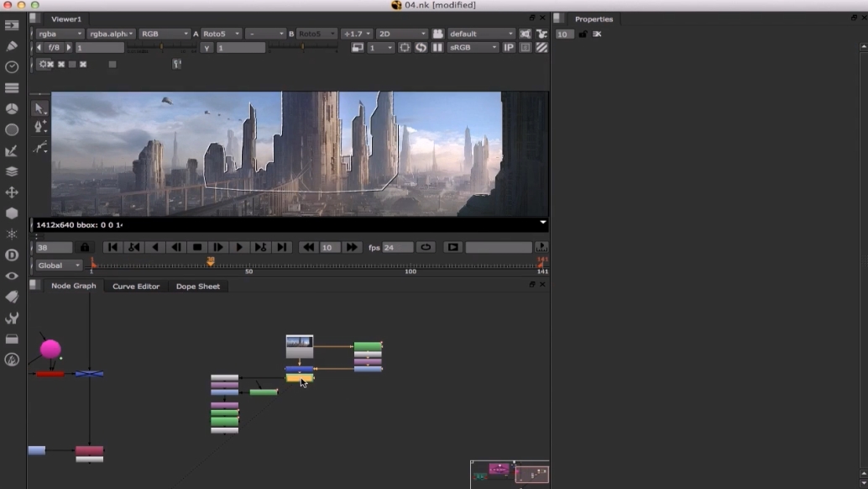Click the fps 24 input field
This screenshot has height=489, width=868.
(x=397, y=248)
